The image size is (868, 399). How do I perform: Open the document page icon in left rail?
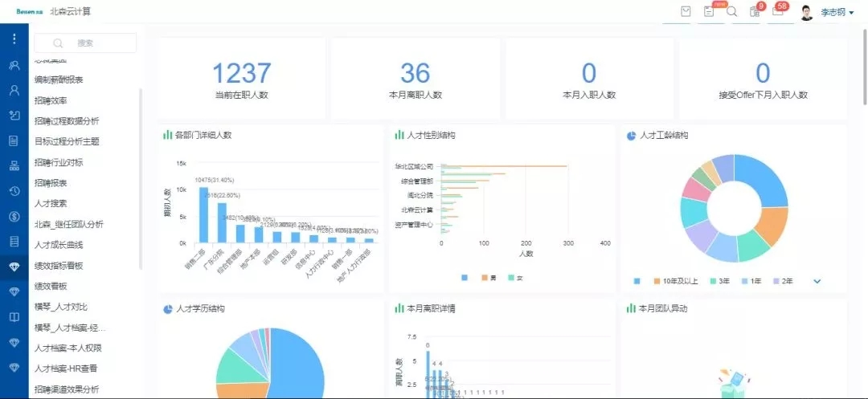pyautogui.click(x=14, y=140)
